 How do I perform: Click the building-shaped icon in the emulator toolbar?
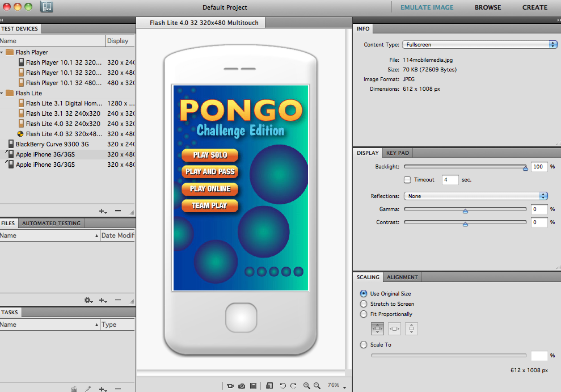tap(269, 386)
